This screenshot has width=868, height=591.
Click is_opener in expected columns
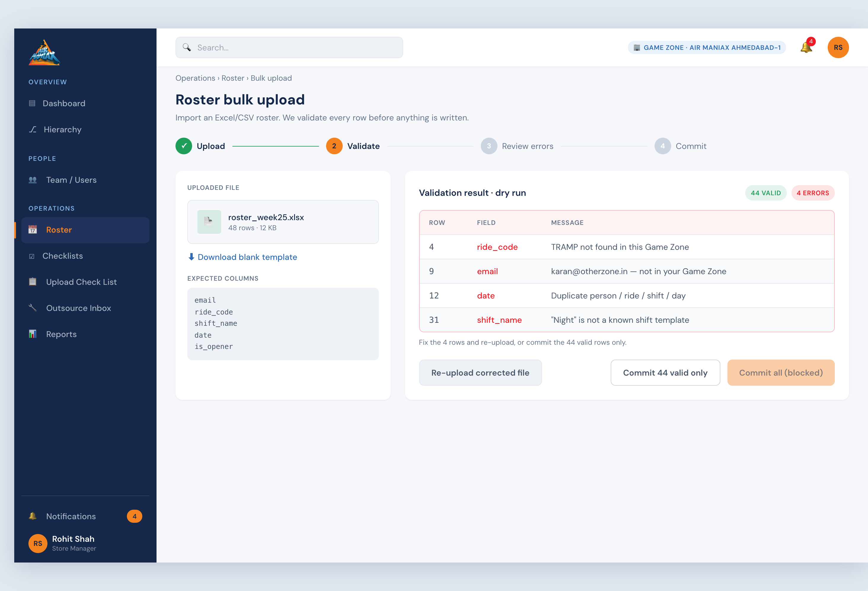[214, 346]
